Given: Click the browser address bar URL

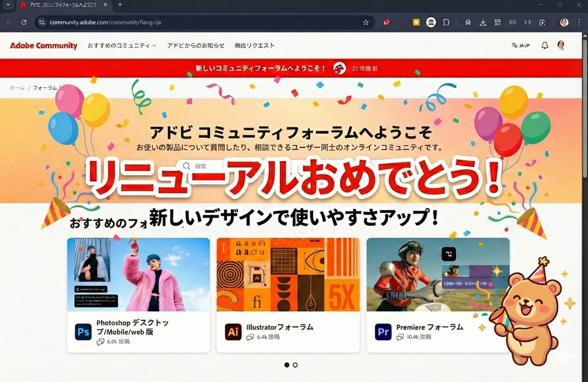Looking at the screenshot, I should [x=105, y=22].
